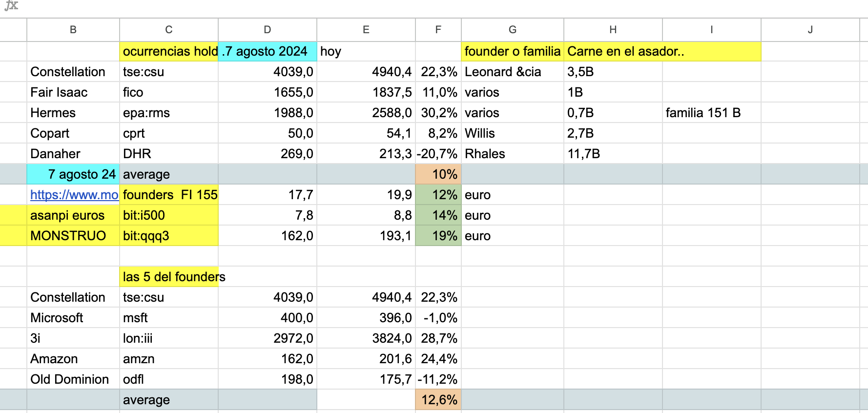
Task: Select the 'Copart' cell
Action: tap(73, 133)
